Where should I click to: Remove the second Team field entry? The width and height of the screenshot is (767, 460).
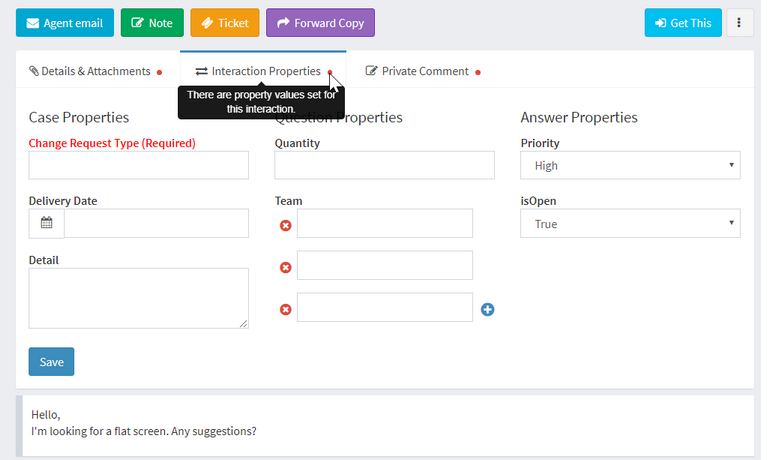click(x=285, y=267)
